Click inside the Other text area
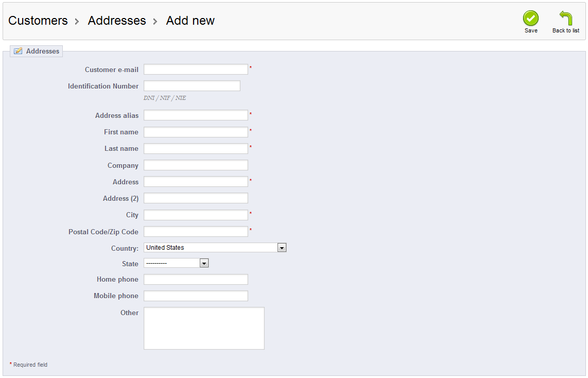Screen dimensions: 588x378 (x=204, y=328)
